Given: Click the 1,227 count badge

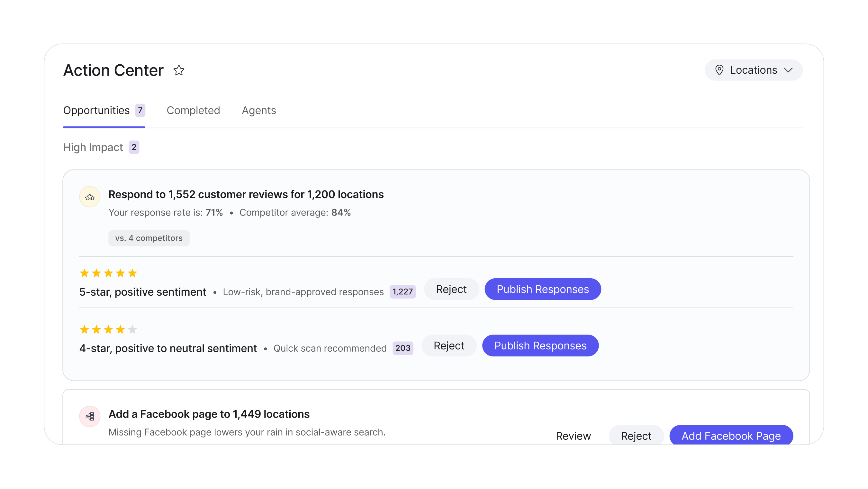Looking at the screenshot, I should point(403,292).
